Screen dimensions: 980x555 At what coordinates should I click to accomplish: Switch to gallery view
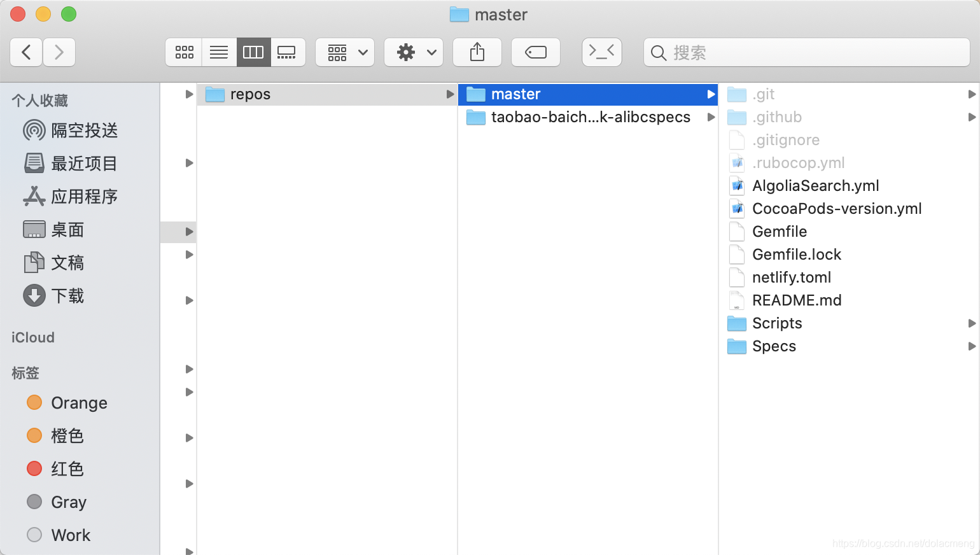click(288, 52)
